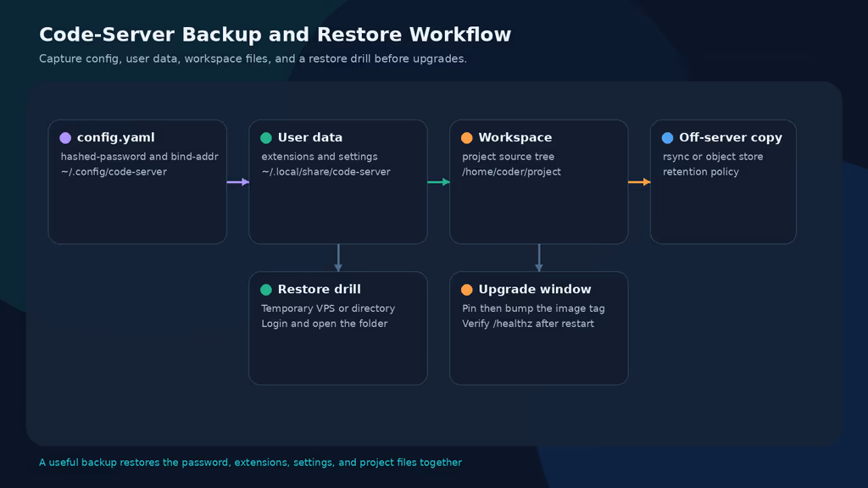Click the '~/.local/share/code-server' path
This screenshot has width=868, height=488.
pos(326,171)
